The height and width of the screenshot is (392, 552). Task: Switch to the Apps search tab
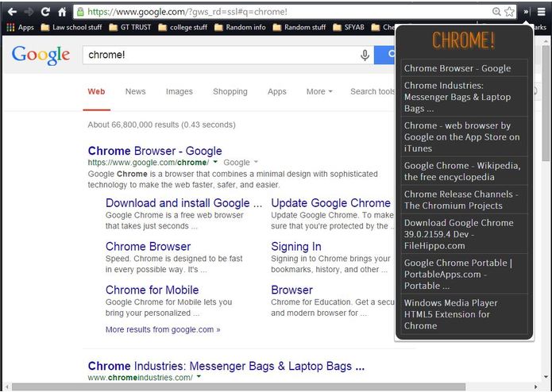pyautogui.click(x=277, y=92)
